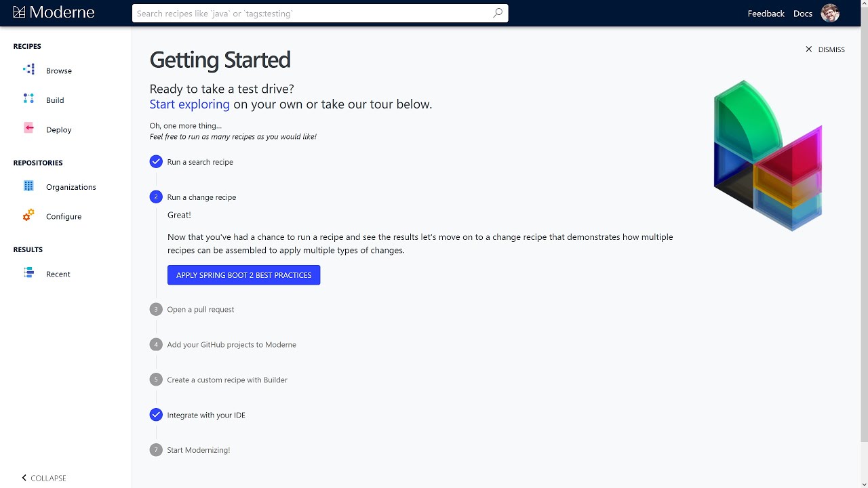Click the completed checkmark for Run a search recipe
Screen dimensions: 868x488
click(156, 161)
